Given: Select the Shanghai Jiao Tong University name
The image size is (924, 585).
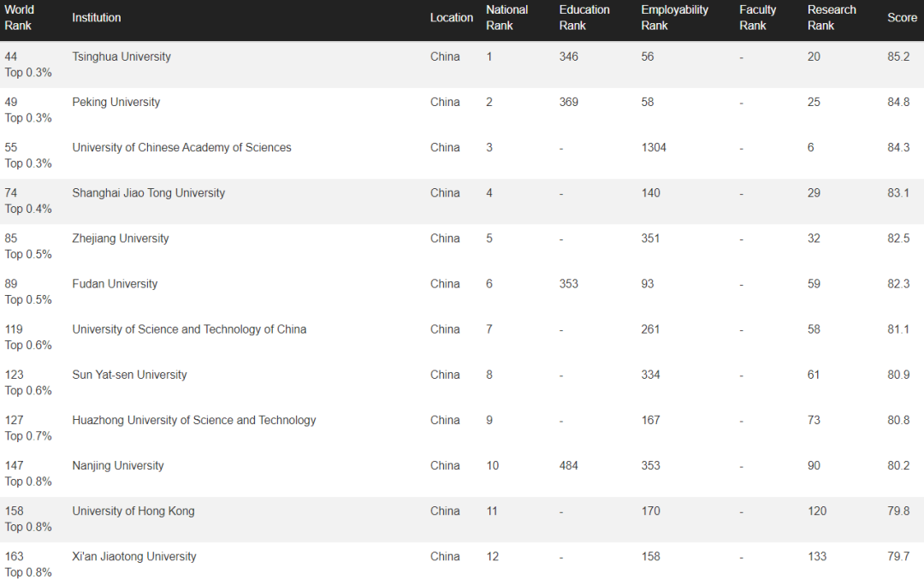Looking at the screenshot, I should [149, 192].
